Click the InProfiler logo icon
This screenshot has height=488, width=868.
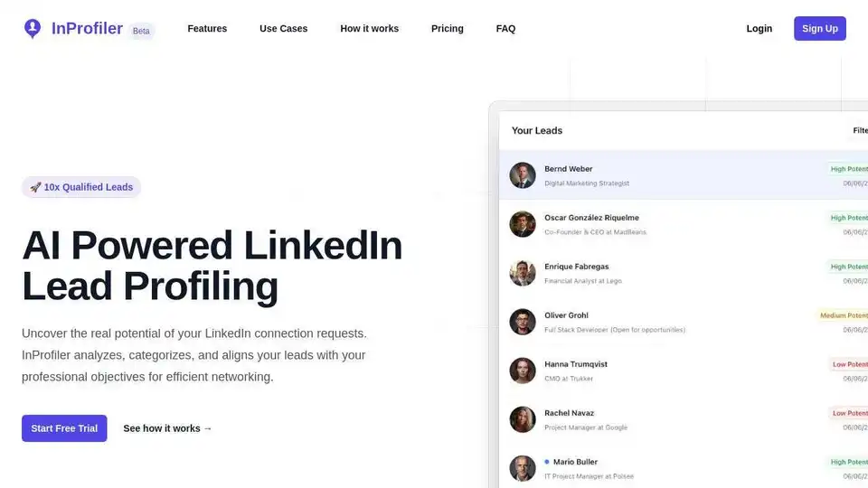(x=33, y=28)
